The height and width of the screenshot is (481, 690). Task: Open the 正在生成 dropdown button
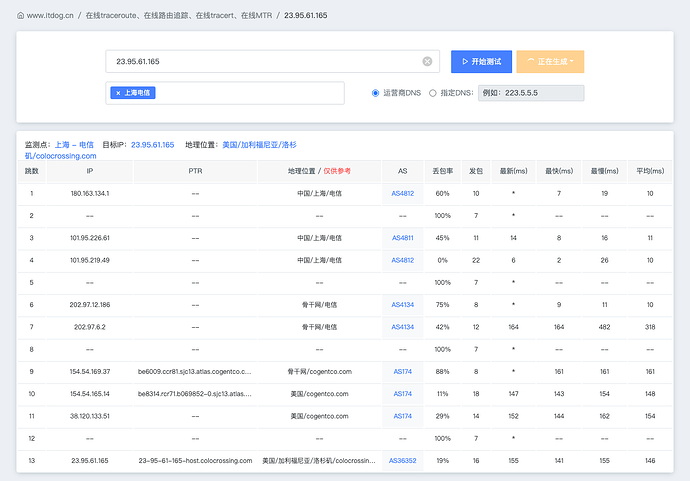click(550, 62)
